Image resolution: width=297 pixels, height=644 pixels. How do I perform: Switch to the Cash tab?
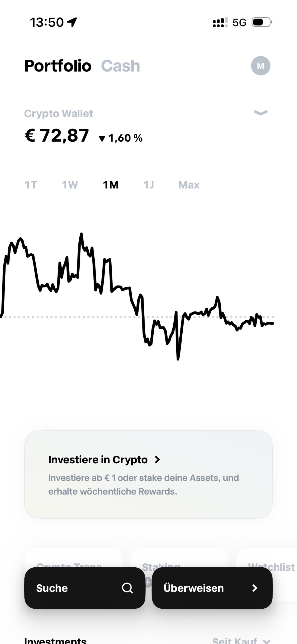(120, 66)
